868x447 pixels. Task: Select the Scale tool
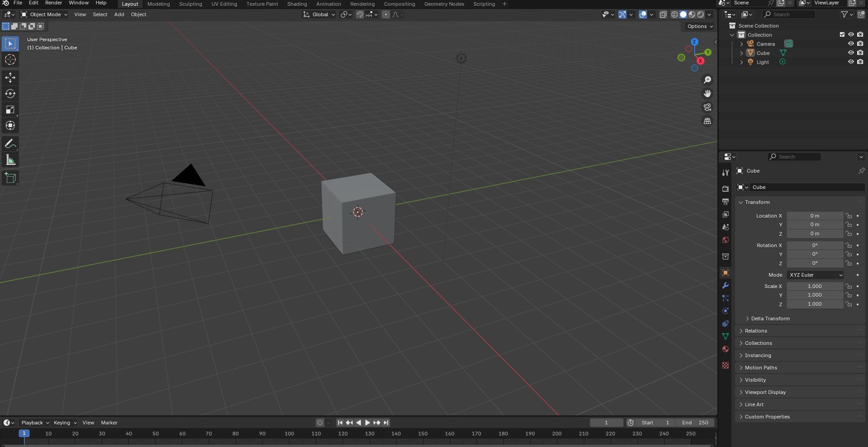[x=10, y=110]
